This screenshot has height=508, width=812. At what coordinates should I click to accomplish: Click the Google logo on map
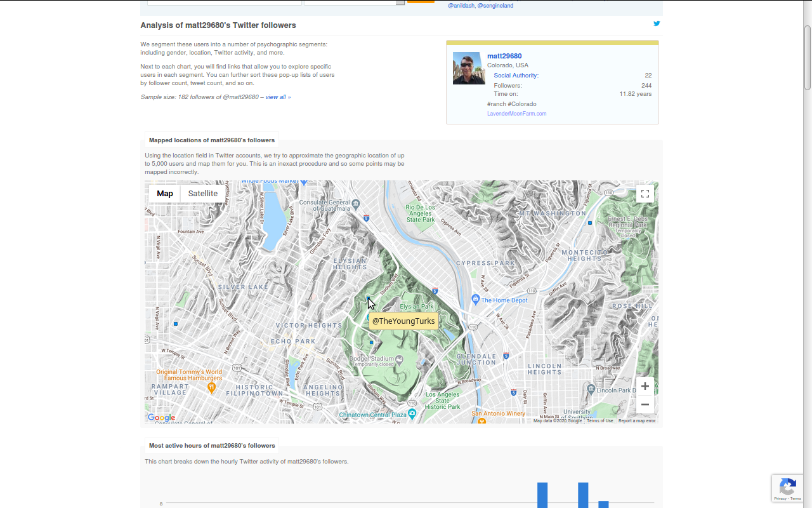click(x=161, y=417)
